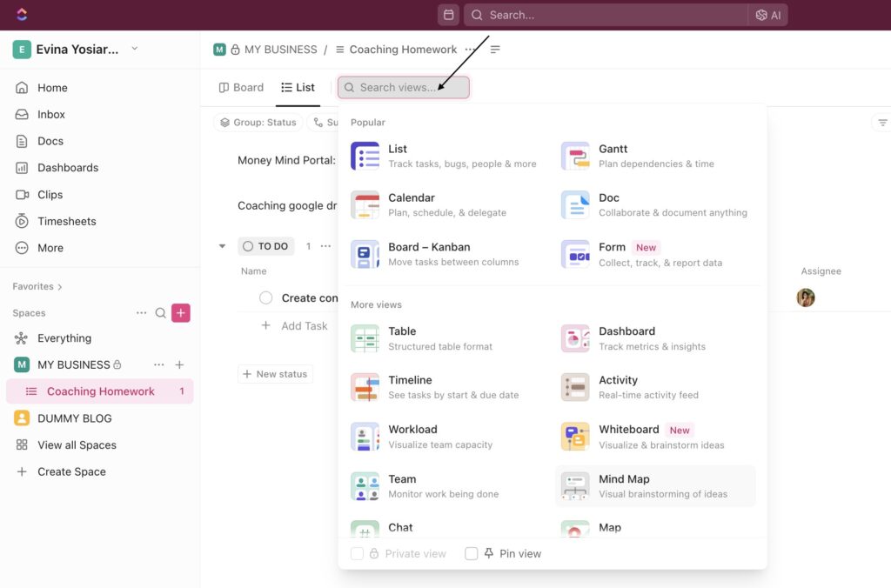Click MY BUSINESS breadcrumb link
Image resolution: width=891 pixels, height=588 pixels.
pos(281,50)
